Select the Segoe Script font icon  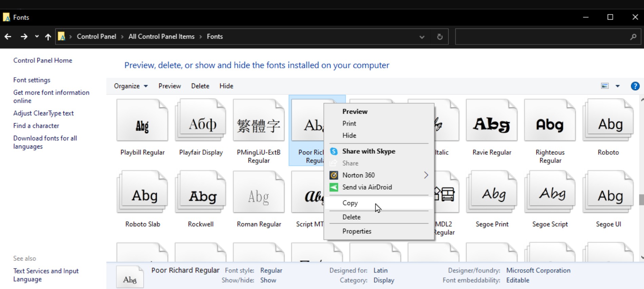click(x=550, y=192)
